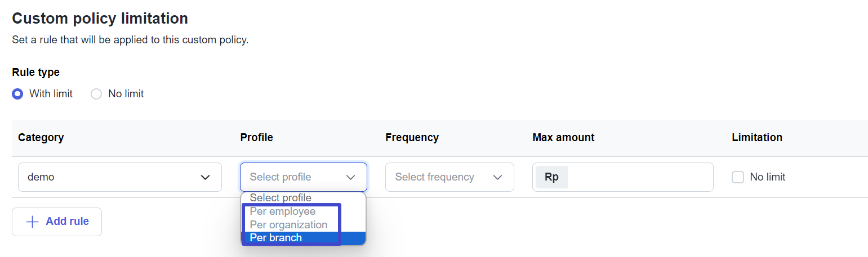Expand the "Select frequency" dropdown

[442, 177]
